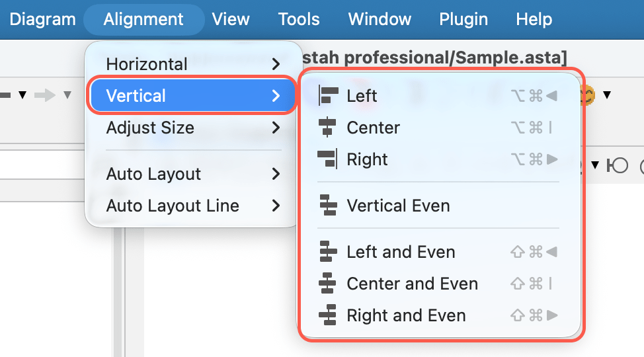Open the Plugin menu
The height and width of the screenshot is (357, 644).
coord(463,19)
